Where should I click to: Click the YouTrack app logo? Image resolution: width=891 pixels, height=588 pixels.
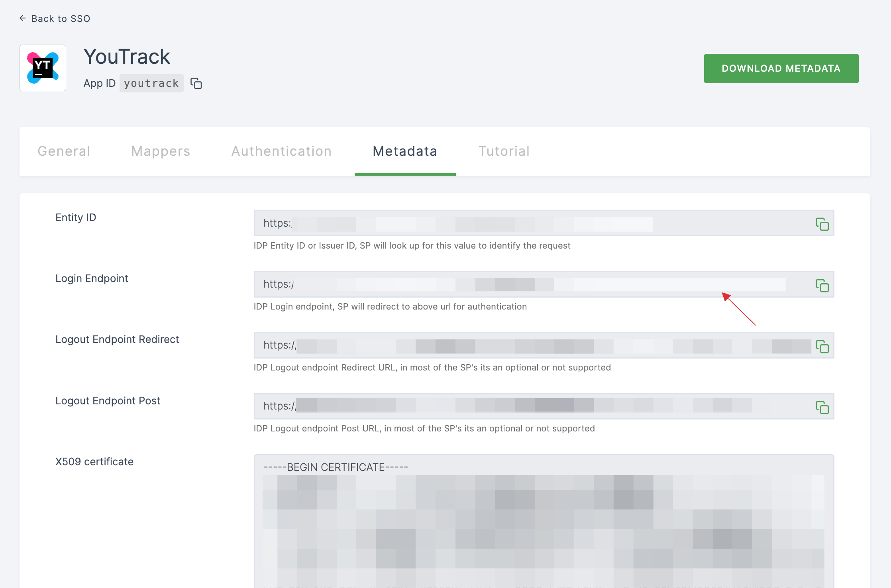[43, 68]
